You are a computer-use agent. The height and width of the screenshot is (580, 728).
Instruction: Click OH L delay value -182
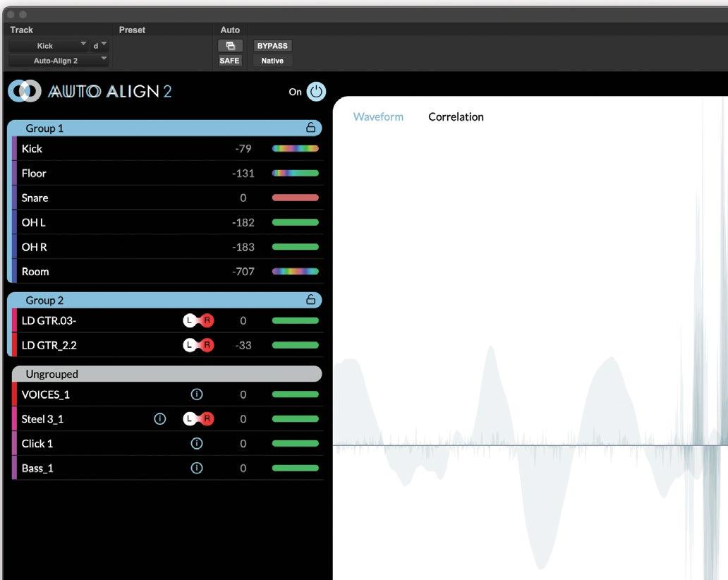pos(243,222)
